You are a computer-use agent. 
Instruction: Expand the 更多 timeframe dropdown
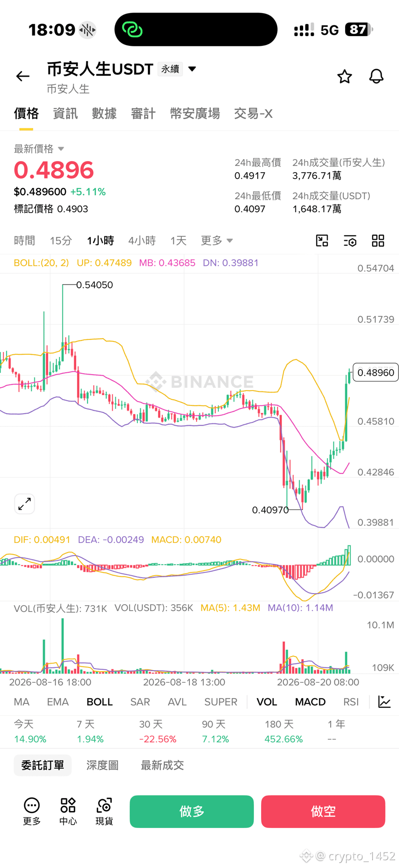pos(217,241)
